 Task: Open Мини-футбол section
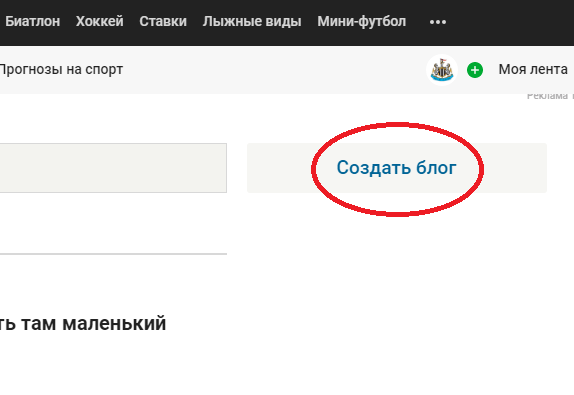[x=361, y=22]
